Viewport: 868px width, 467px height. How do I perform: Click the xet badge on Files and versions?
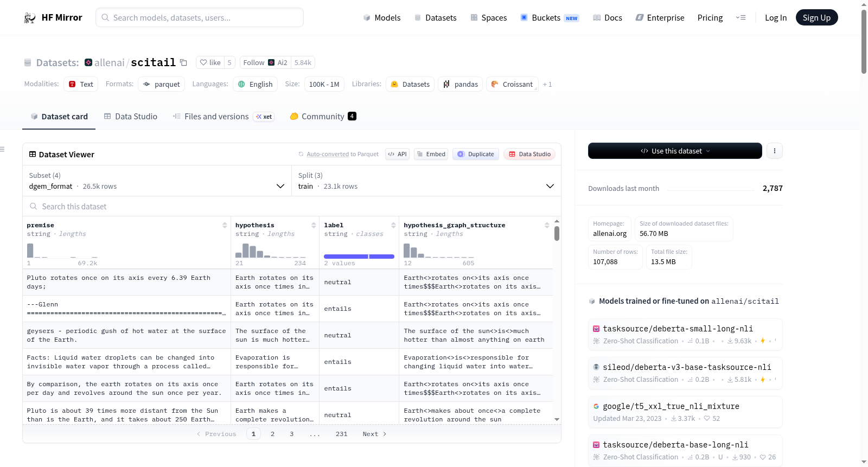(264, 117)
